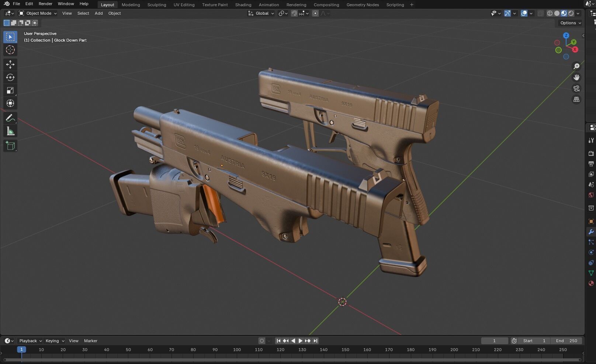Open Object Constraints properties tab
This screenshot has height=364, width=596.
click(591, 263)
